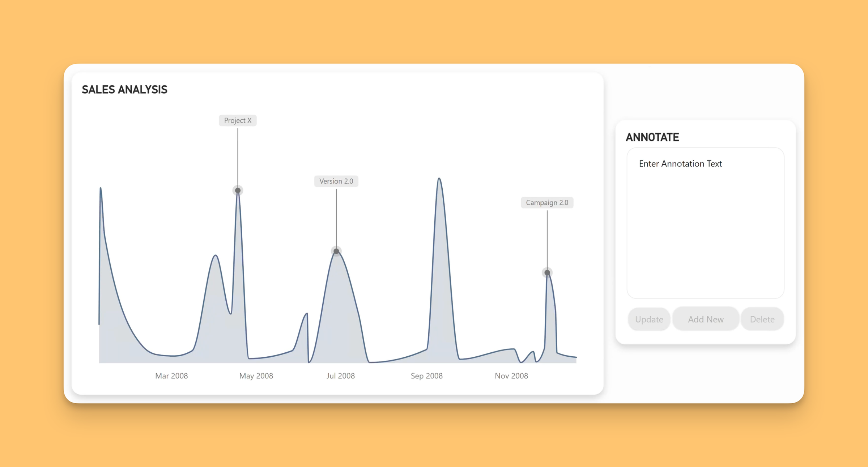Click the Mar 2008 axis label
This screenshot has height=467, width=868.
(x=171, y=376)
